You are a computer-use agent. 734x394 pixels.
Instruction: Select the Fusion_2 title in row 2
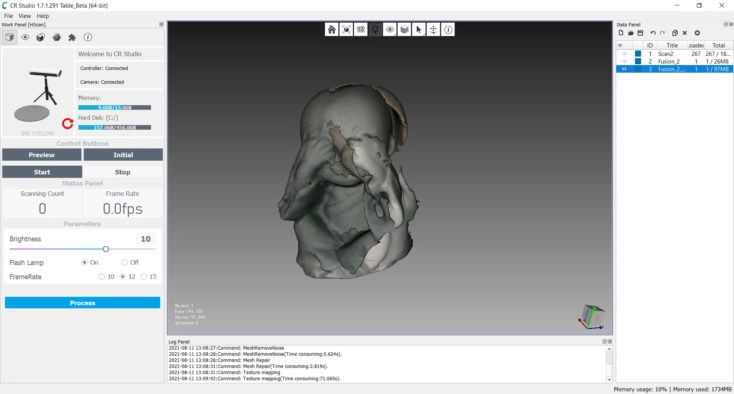click(x=668, y=61)
